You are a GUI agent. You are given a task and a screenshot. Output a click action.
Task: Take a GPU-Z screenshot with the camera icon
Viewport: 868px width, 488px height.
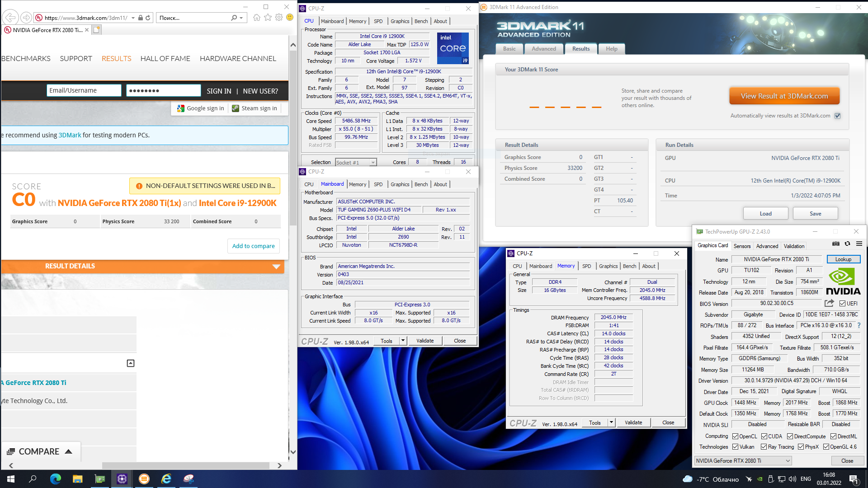coord(836,244)
